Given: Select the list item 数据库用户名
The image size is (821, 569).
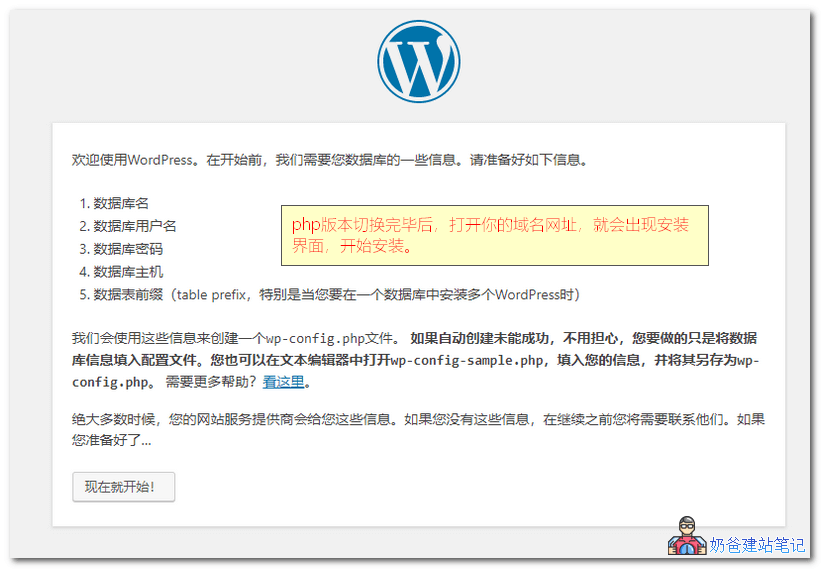Looking at the screenshot, I should (135, 226).
